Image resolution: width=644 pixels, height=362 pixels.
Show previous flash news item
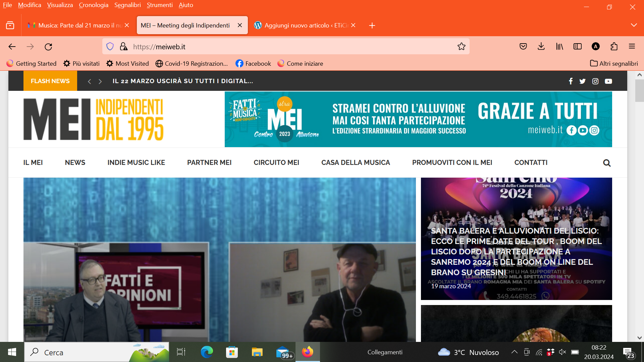tap(89, 81)
